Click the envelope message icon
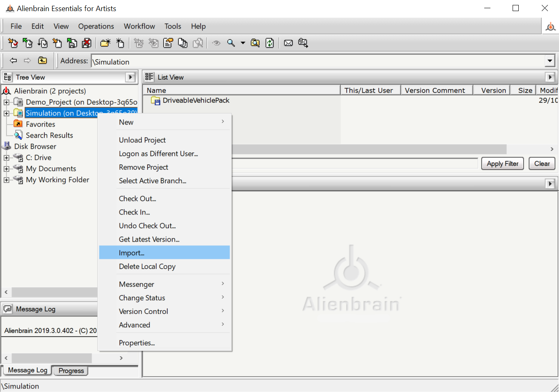The width and height of the screenshot is (559, 392). tap(289, 43)
